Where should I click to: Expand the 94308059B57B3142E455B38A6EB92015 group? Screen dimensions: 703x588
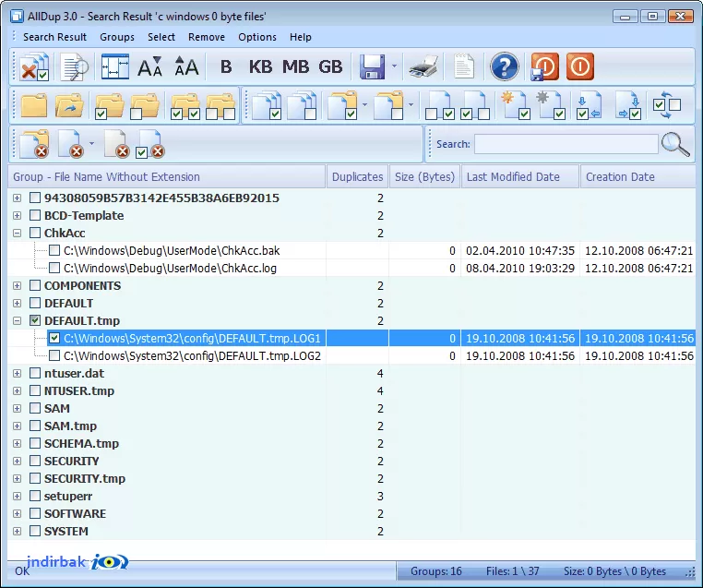pos(17,198)
